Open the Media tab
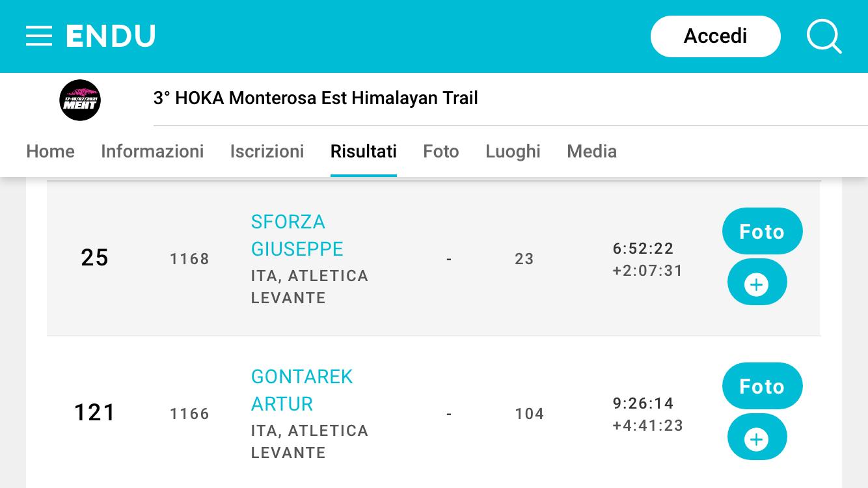 point(591,151)
